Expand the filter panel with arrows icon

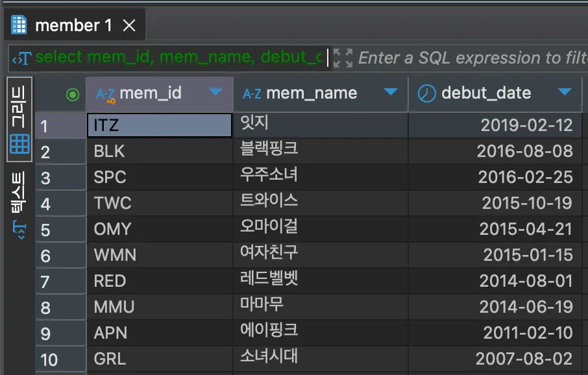[343, 58]
